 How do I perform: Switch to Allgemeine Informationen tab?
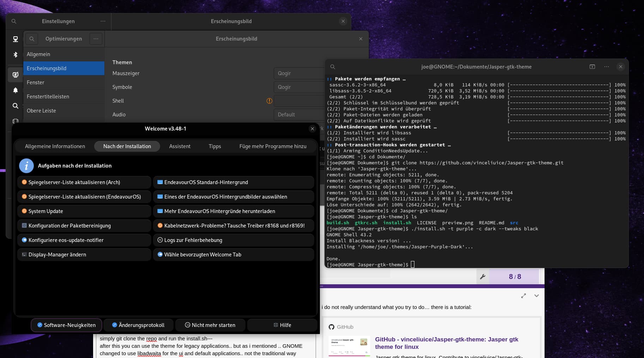tap(55, 146)
